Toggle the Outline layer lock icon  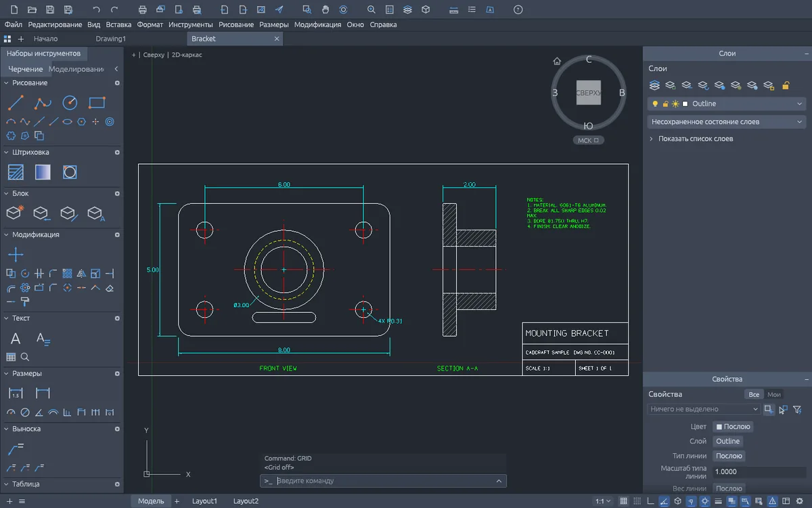(665, 104)
